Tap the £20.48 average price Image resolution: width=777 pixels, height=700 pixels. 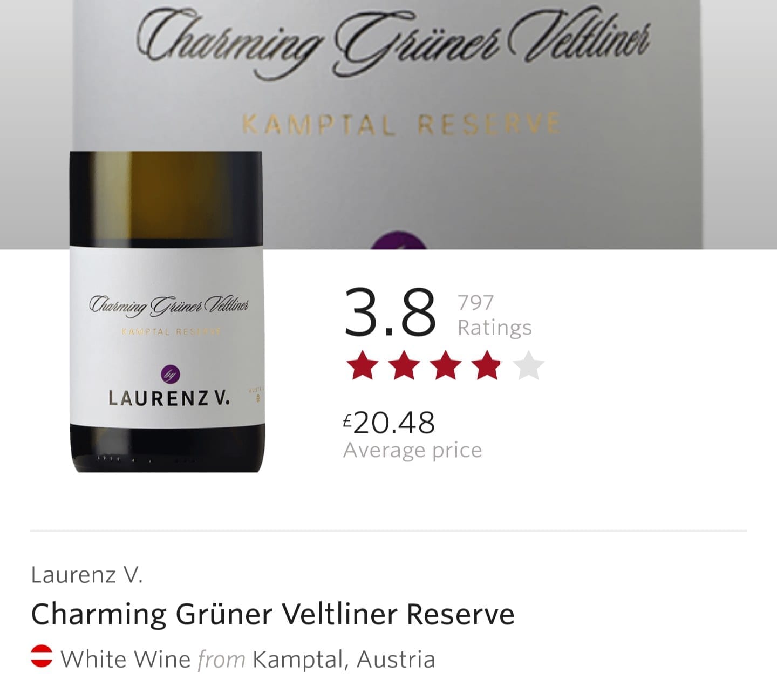(389, 423)
